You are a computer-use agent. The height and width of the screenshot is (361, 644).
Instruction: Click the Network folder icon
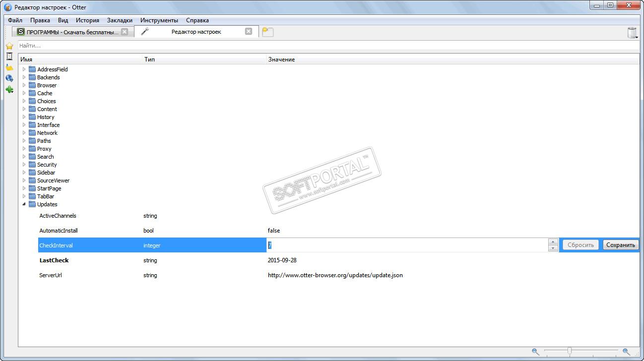[x=32, y=133]
